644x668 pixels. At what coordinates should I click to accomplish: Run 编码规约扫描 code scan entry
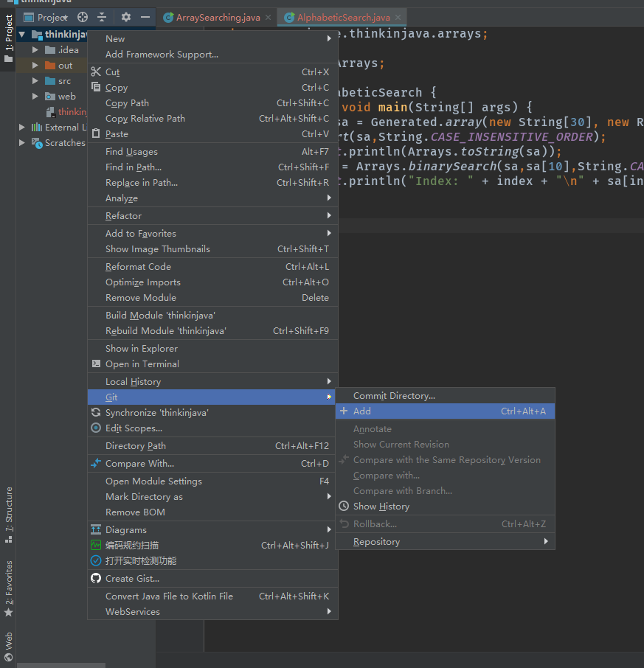point(131,546)
